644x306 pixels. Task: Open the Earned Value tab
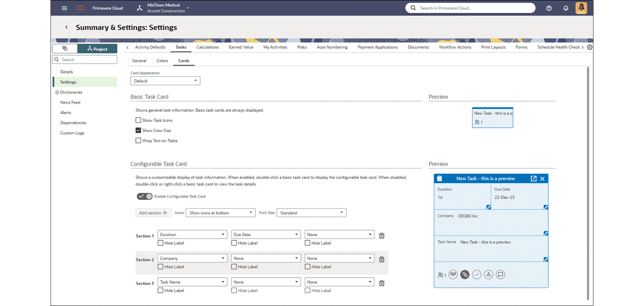click(x=241, y=47)
